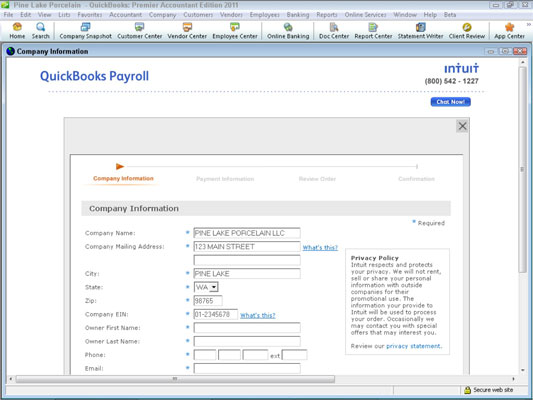
Task: Open the Customers menu
Action: tap(198, 15)
